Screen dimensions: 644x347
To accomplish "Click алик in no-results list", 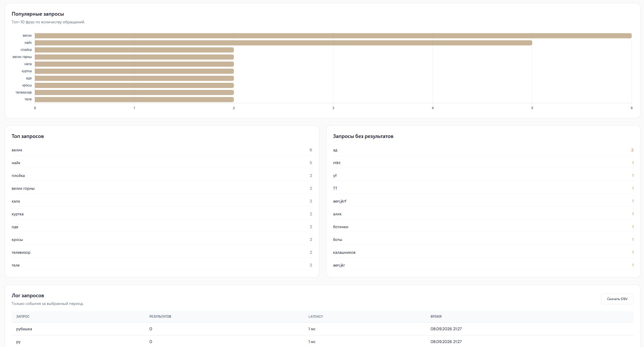I will [483, 214].
